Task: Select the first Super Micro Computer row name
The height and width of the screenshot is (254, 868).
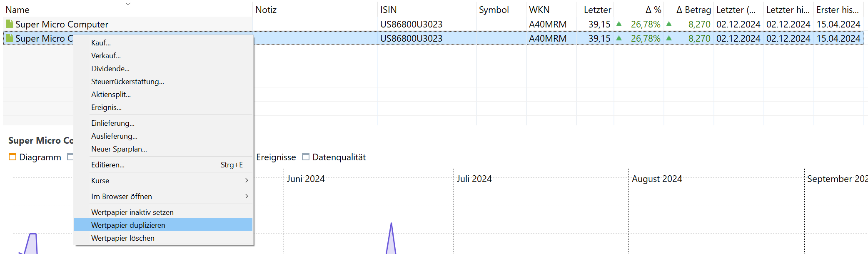Action: pyautogui.click(x=62, y=25)
